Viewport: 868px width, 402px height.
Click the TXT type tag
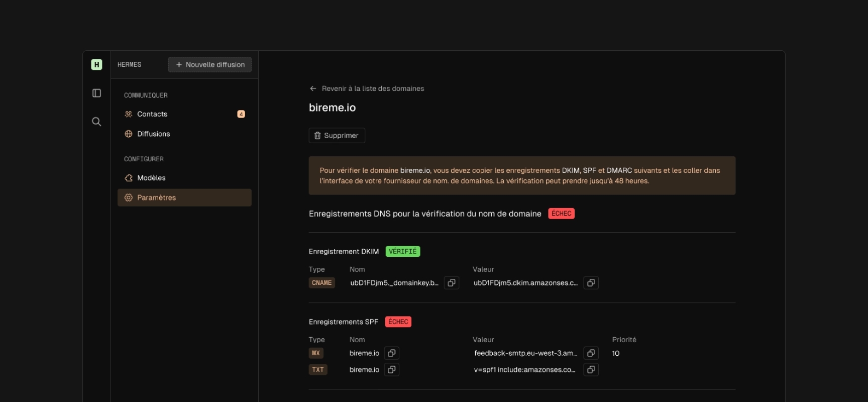point(318,370)
